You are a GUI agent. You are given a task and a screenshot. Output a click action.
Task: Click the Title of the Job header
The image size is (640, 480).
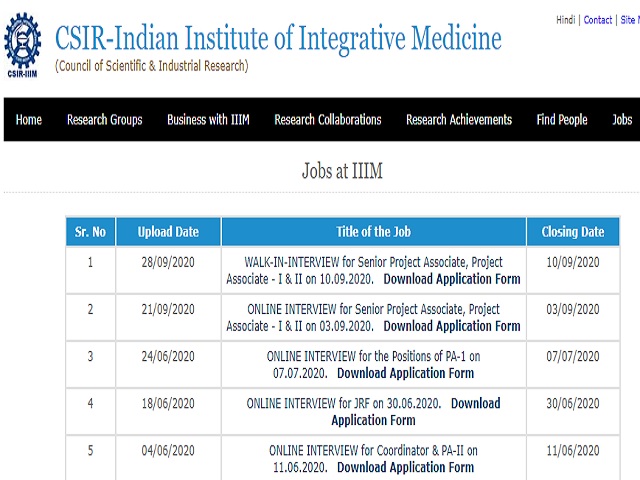[373, 232]
